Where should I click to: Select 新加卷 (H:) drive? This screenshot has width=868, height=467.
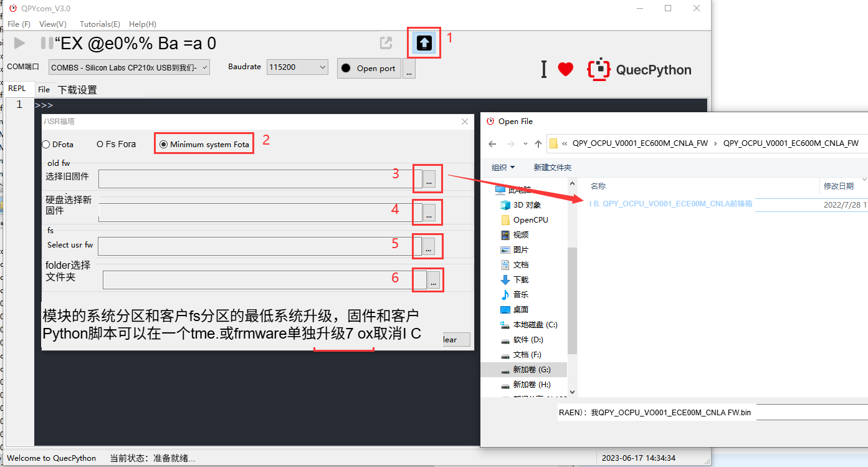[526, 385]
